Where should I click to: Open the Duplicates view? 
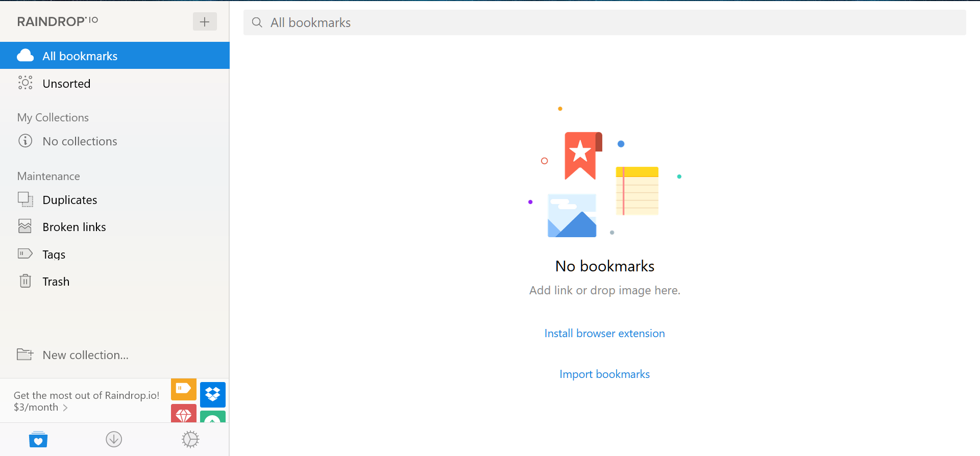pyautogui.click(x=115, y=200)
